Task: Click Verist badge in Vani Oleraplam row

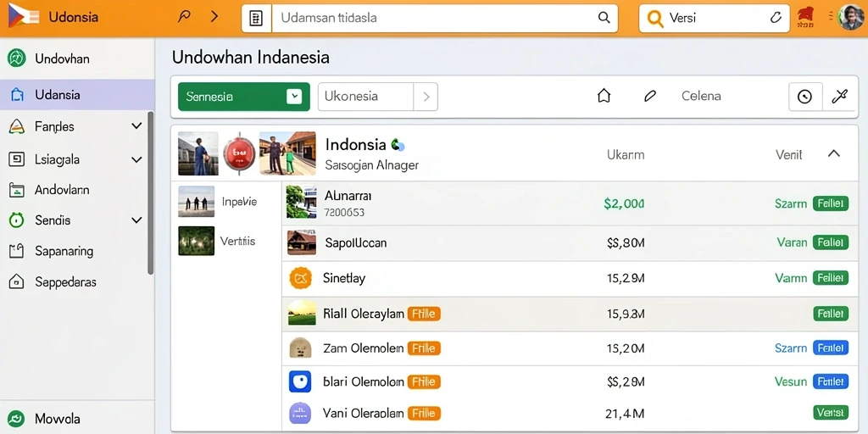Action: coord(831,413)
